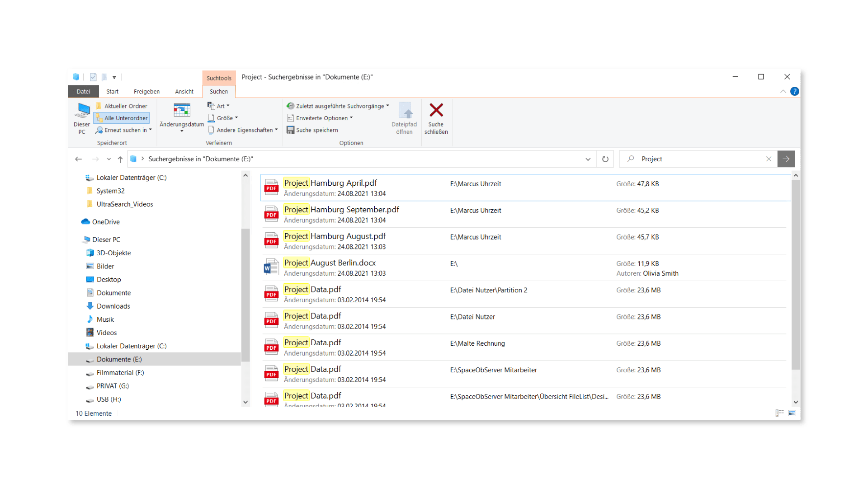Screen dimensions: 868x488
Task: Open the Größe filter dropdown
Action: (223, 118)
